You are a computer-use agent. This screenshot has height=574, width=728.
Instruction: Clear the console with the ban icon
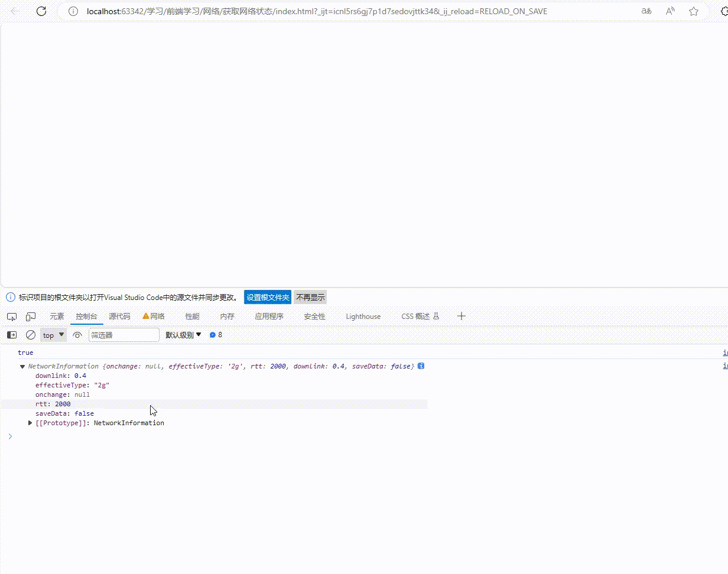point(31,335)
